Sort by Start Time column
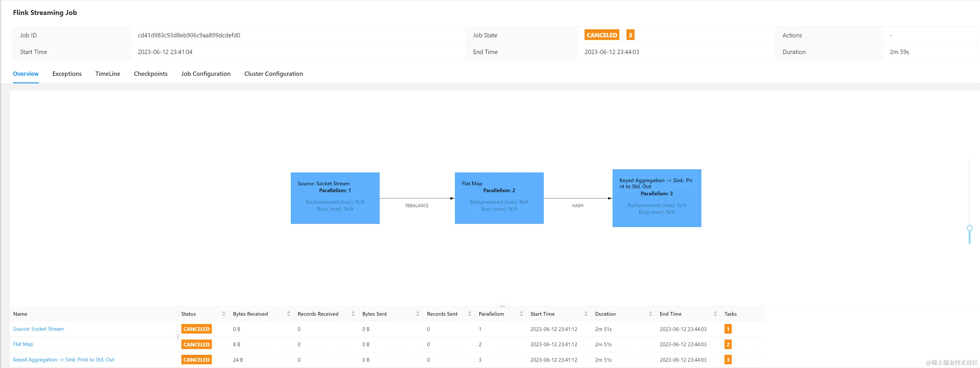The width and height of the screenshot is (980, 368). 586,314
